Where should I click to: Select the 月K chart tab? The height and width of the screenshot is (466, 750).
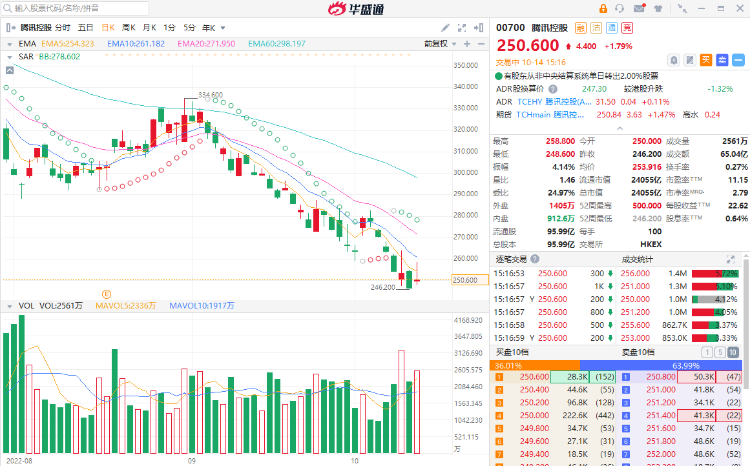pos(149,28)
